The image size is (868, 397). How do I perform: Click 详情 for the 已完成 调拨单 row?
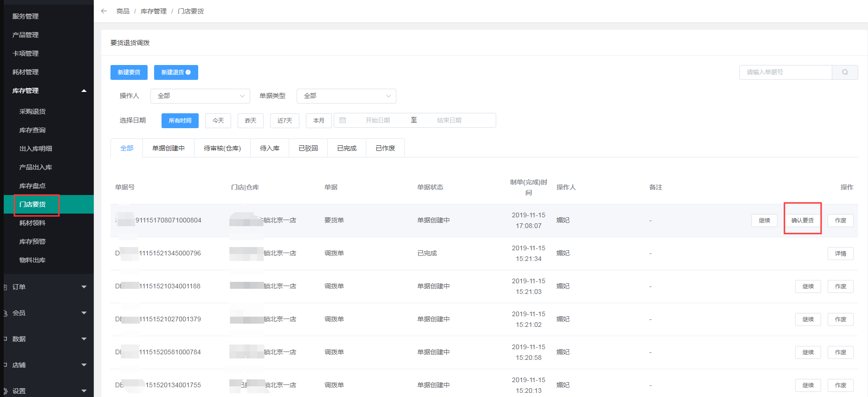(841, 254)
